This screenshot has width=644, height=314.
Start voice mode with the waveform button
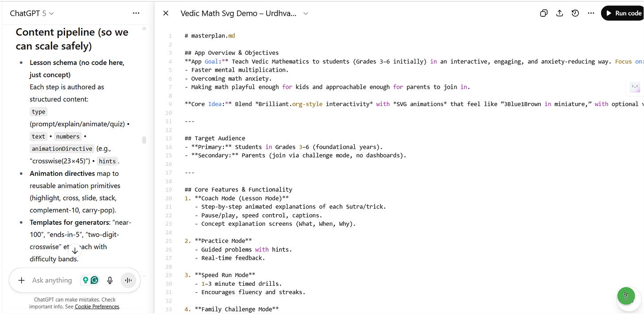coord(128,280)
